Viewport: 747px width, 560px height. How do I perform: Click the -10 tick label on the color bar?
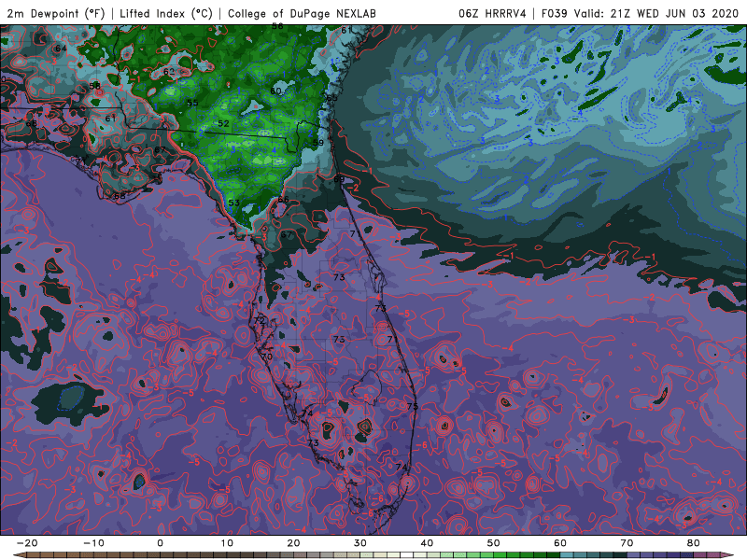pyautogui.click(x=93, y=543)
